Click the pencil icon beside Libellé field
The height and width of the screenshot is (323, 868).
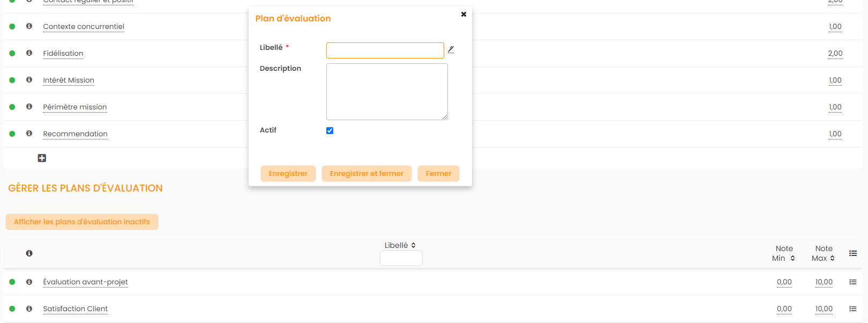(x=451, y=49)
